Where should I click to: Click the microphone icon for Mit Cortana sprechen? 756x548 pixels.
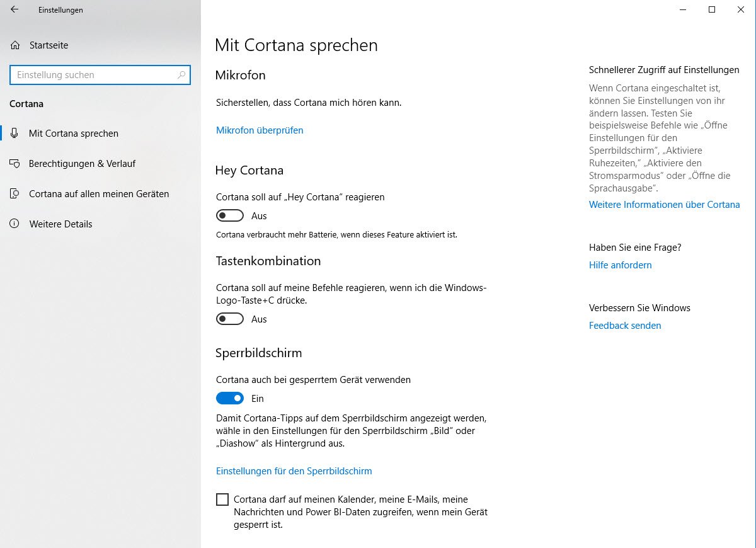coord(14,134)
